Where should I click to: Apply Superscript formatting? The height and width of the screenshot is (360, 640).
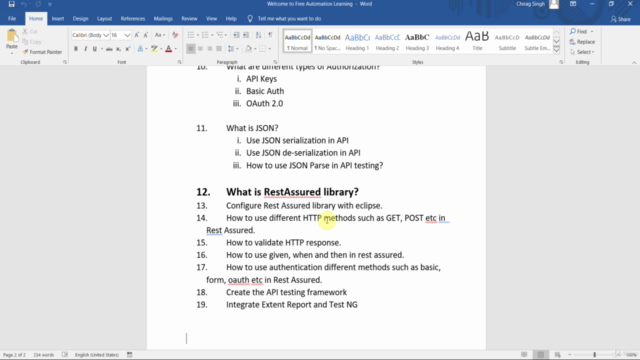tap(128, 49)
